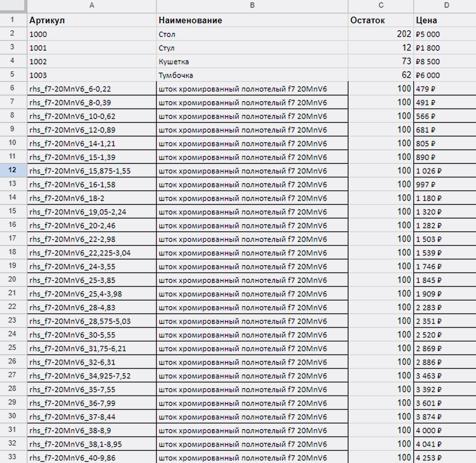
Task: Click the price cell 1 845 ₽
Action: (x=445, y=280)
